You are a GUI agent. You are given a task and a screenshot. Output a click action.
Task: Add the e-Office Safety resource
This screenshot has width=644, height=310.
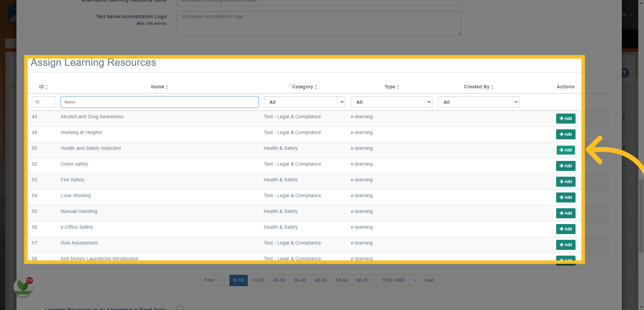566,229
